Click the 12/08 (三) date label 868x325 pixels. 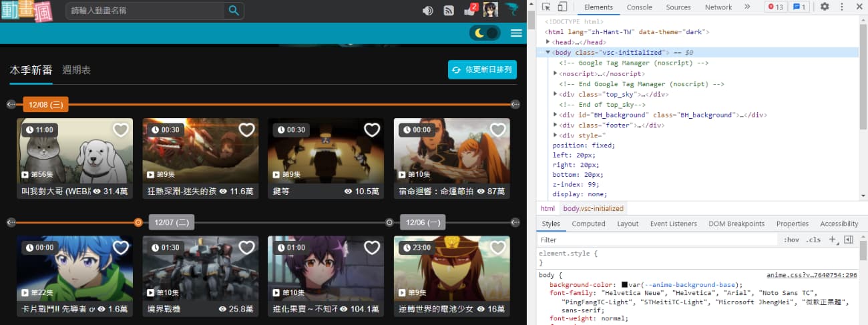coord(45,104)
